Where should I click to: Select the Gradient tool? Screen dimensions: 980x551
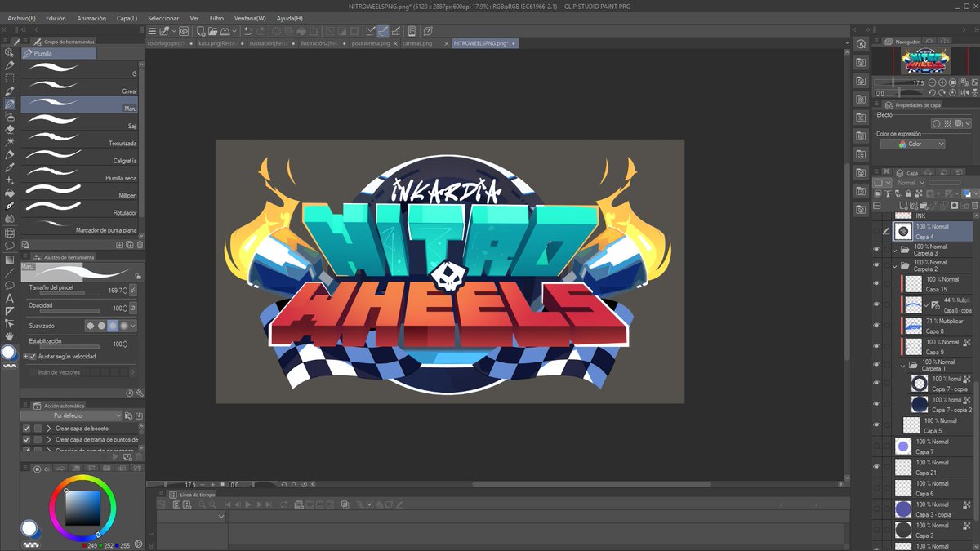coord(10,259)
